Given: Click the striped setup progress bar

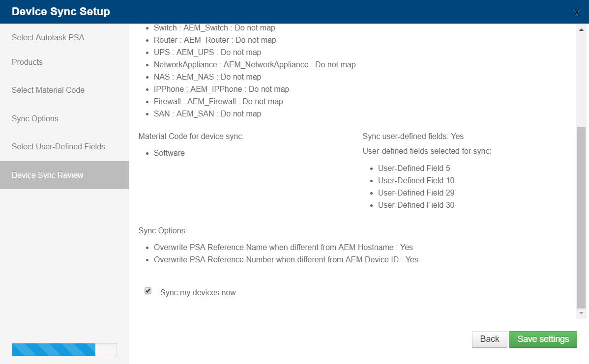Looking at the screenshot, I should coord(64,349).
